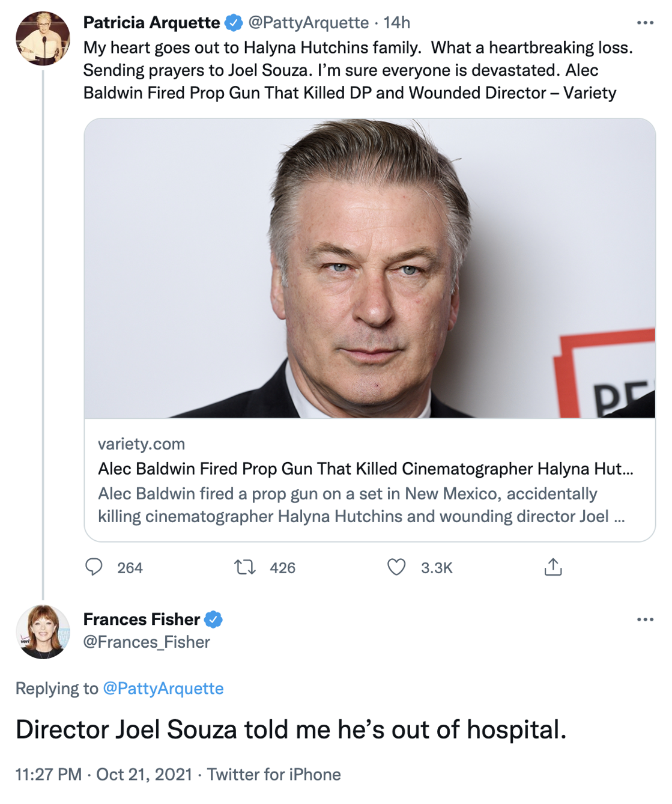
Task: Click the 14h tweet timestamp
Action: tap(397, 23)
